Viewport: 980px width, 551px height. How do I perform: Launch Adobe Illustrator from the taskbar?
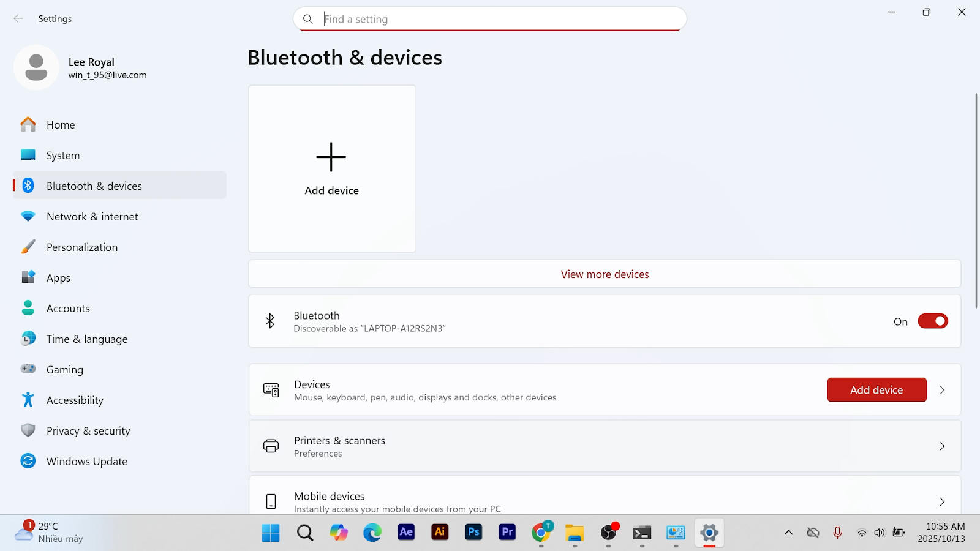440,533
